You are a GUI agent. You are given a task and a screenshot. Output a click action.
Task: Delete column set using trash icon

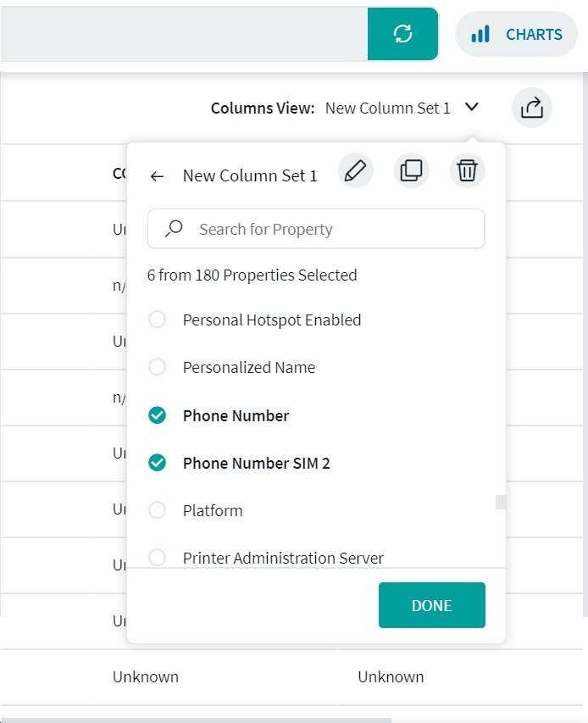click(x=467, y=170)
